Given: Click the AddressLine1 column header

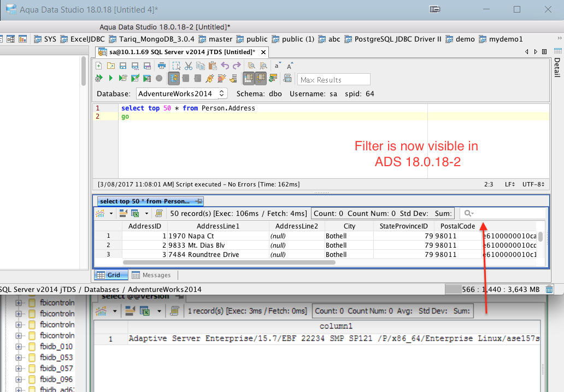Looking at the screenshot, I should [x=218, y=226].
